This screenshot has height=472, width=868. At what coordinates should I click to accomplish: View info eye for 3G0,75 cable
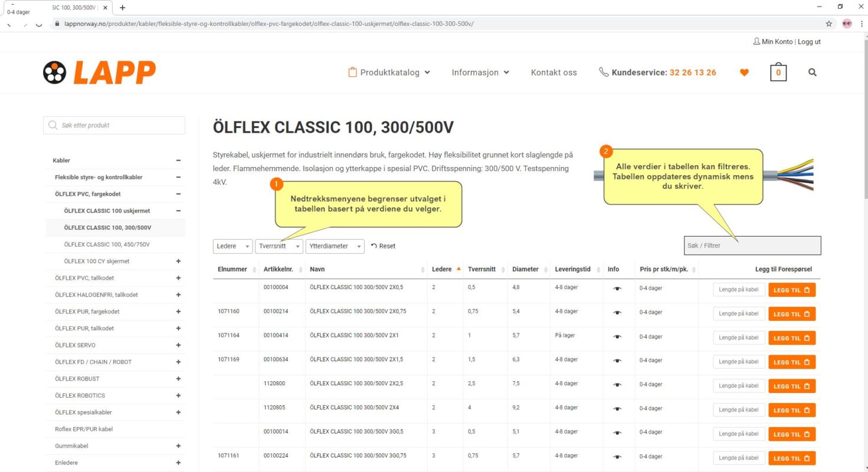(x=617, y=457)
